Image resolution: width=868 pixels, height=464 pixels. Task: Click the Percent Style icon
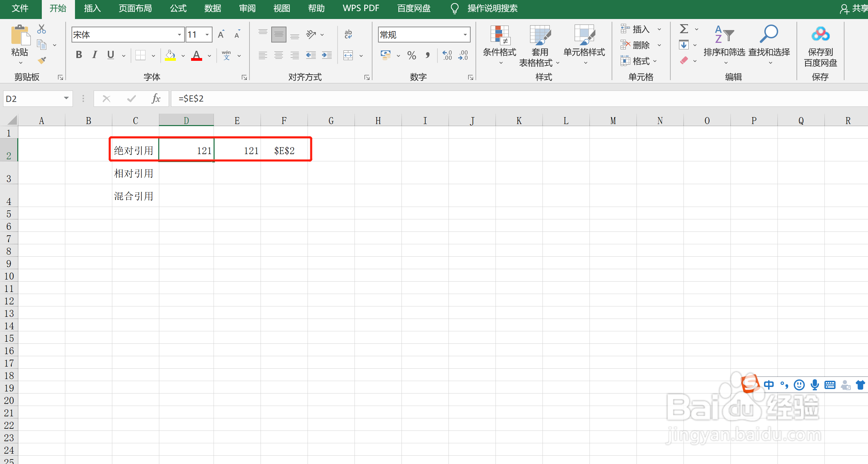(412, 55)
